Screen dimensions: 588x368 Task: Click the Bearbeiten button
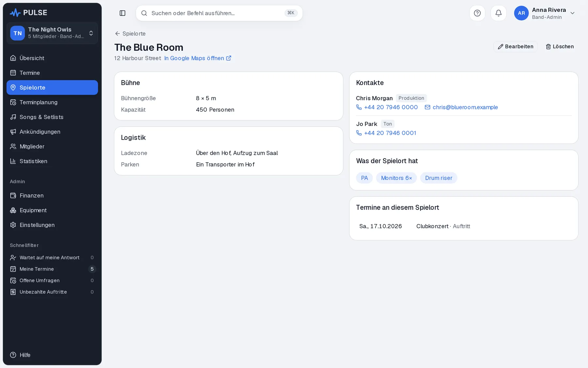[515, 46]
